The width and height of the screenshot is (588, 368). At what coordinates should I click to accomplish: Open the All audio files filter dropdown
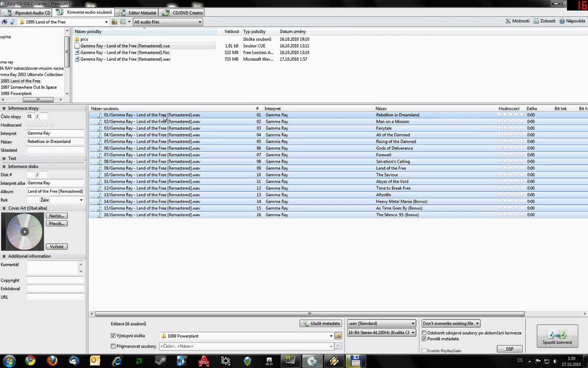coord(168,22)
